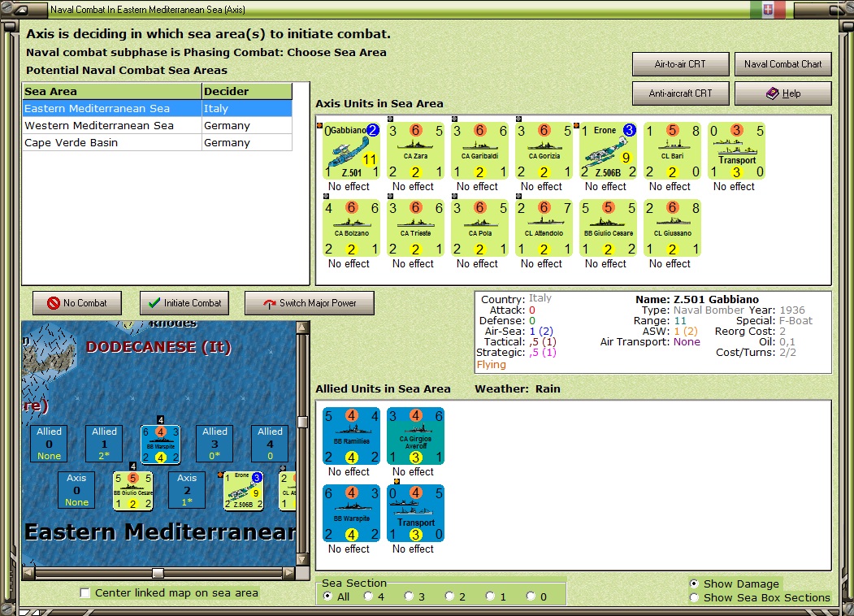This screenshot has height=616, width=854.
Task: Choose sea section 4 radio option
Action: [368, 596]
